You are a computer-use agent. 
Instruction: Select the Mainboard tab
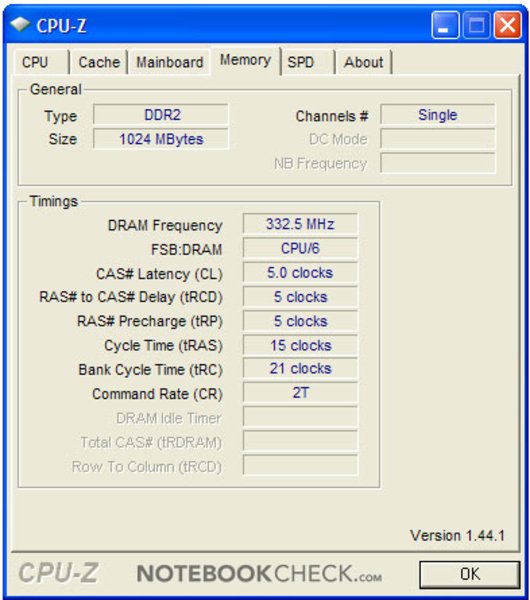170,62
